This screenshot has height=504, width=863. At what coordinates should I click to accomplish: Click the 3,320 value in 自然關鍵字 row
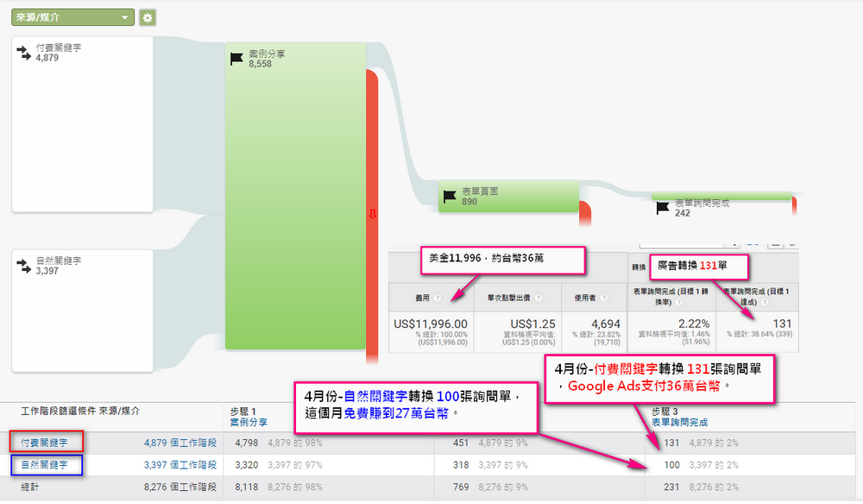point(247,465)
